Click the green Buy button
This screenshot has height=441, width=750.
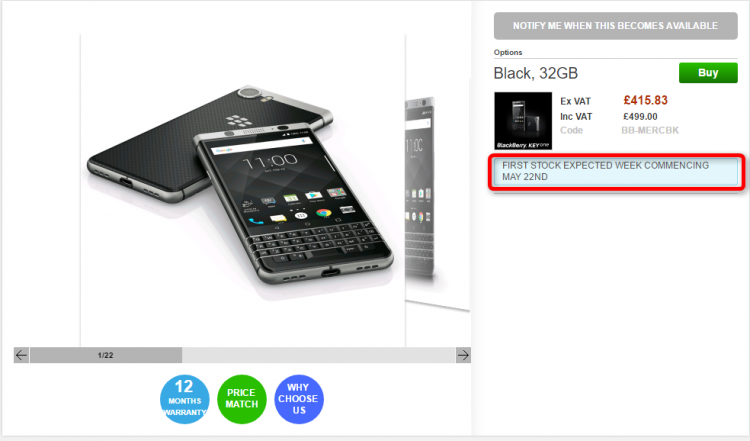(x=708, y=73)
